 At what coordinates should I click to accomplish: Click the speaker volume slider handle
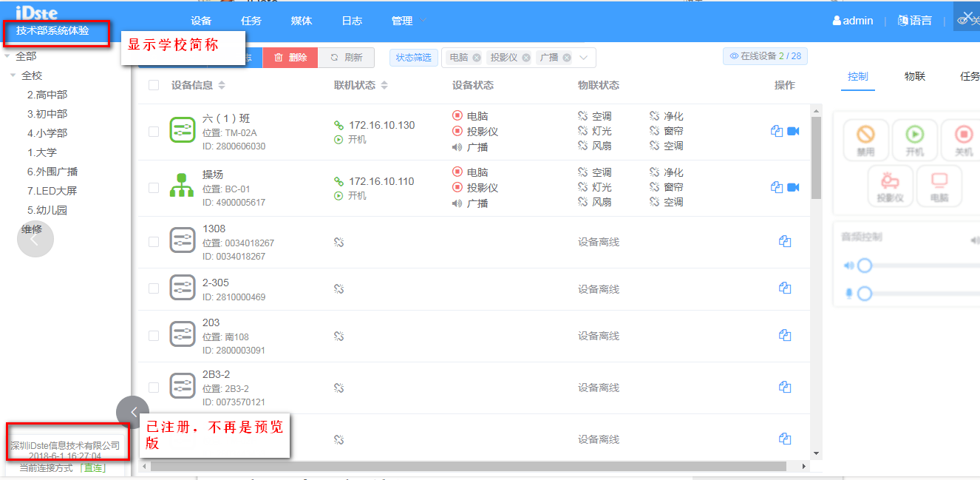864,266
